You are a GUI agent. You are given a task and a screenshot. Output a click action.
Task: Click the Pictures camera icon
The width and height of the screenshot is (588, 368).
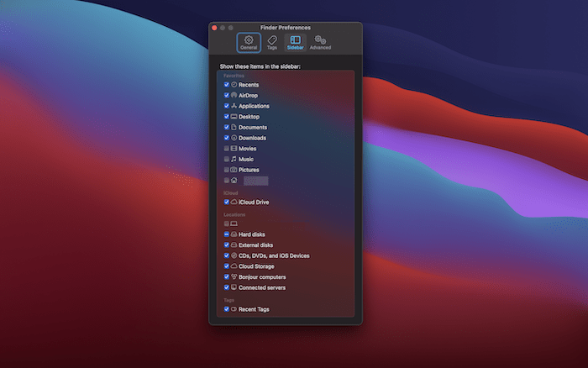tap(234, 170)
